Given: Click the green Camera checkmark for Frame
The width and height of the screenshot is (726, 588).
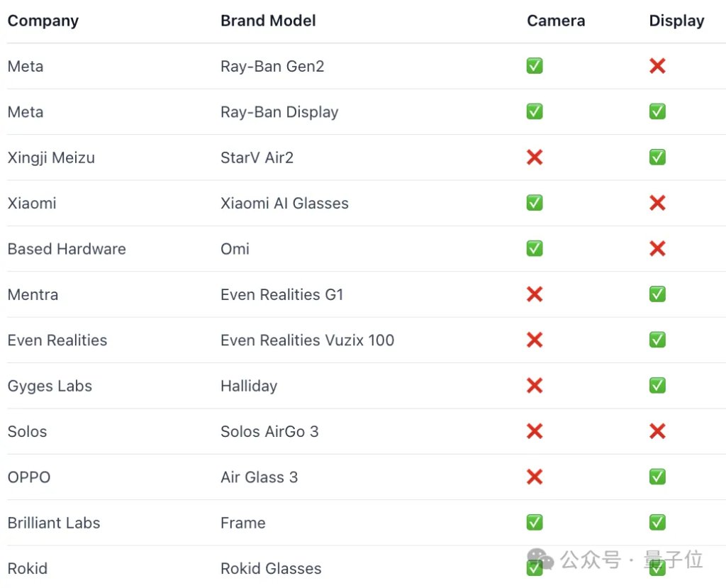Looking at the screenshot, I should coord(535,523).
